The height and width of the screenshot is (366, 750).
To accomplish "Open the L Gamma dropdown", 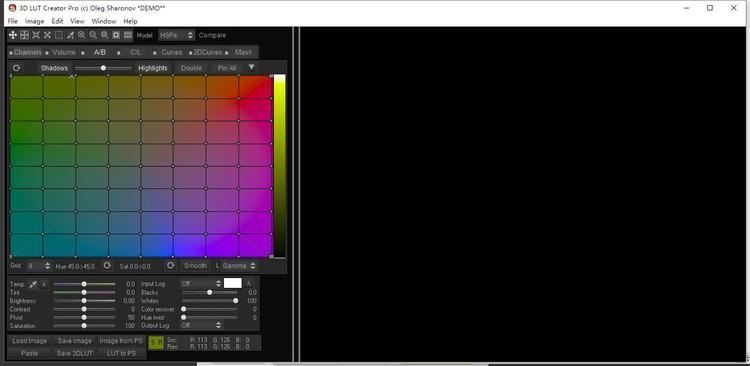I will (x=239, y=266).
